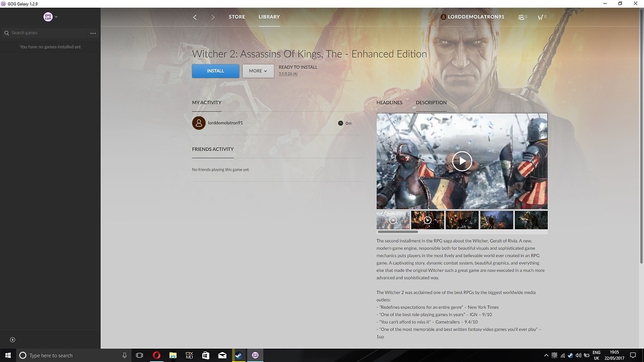Open the sidebar three-dots options menu
Screen dimensions: 644x362
93,33
